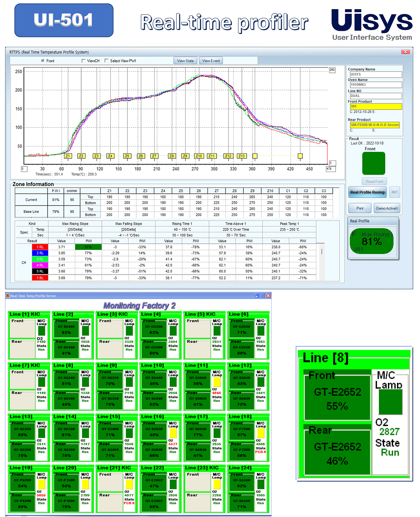420x517 pixels.
Task: Click the green Front result indicator square
Action: point(374,163)
